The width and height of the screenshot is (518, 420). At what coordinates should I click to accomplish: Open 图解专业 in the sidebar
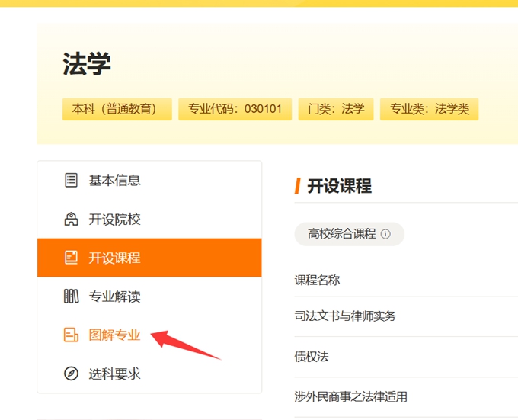[x=149, y=335]
